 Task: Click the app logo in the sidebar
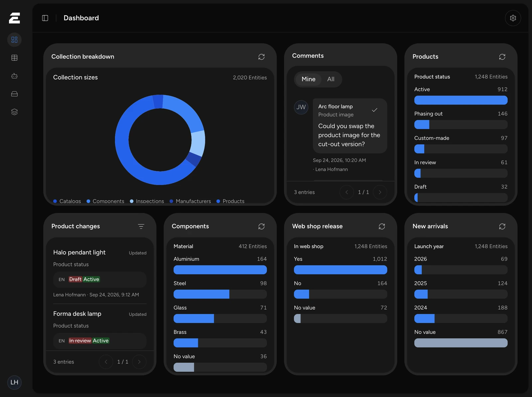(14, 18)
